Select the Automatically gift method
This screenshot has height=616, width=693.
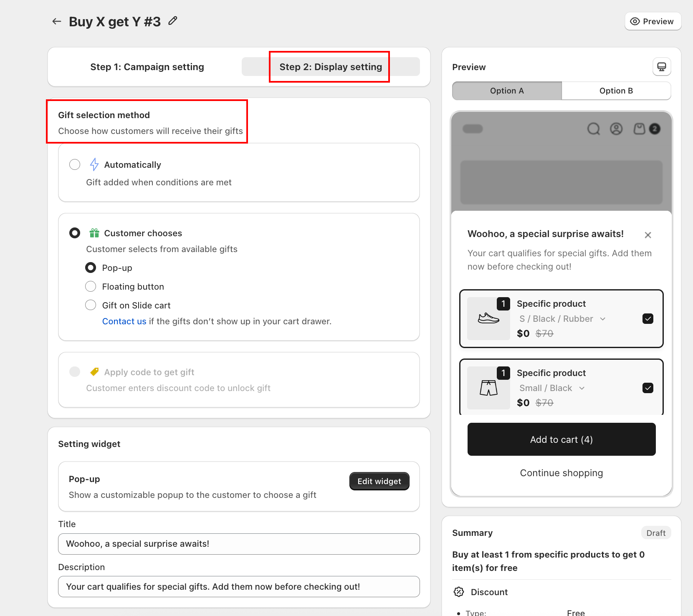75,164
